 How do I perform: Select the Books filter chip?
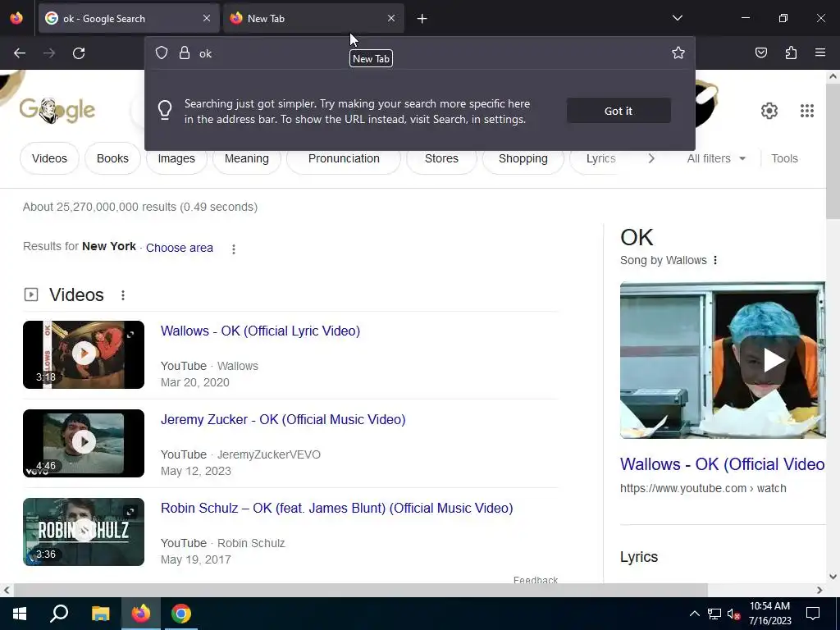(x=112, y=158)
